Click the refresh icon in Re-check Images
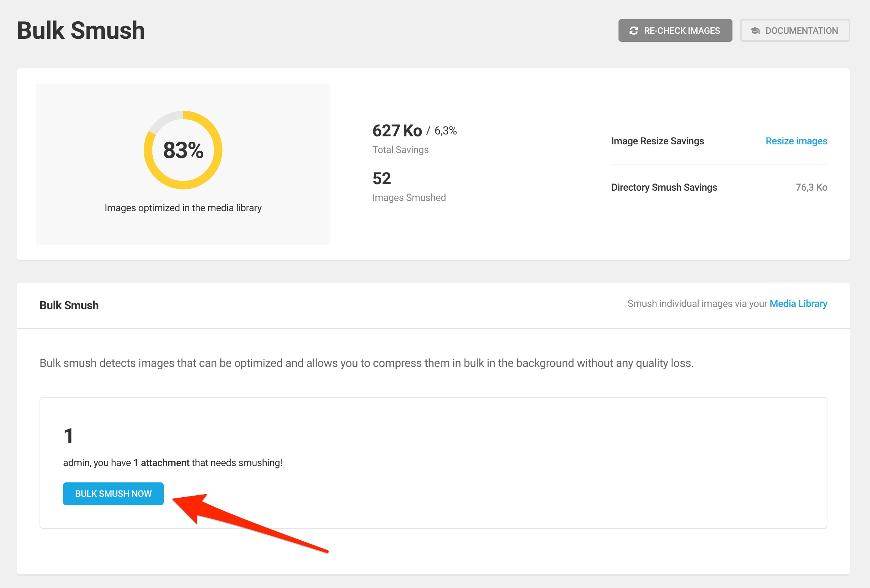This screenshot has height=588, width=870. click(x=634, y=31)
